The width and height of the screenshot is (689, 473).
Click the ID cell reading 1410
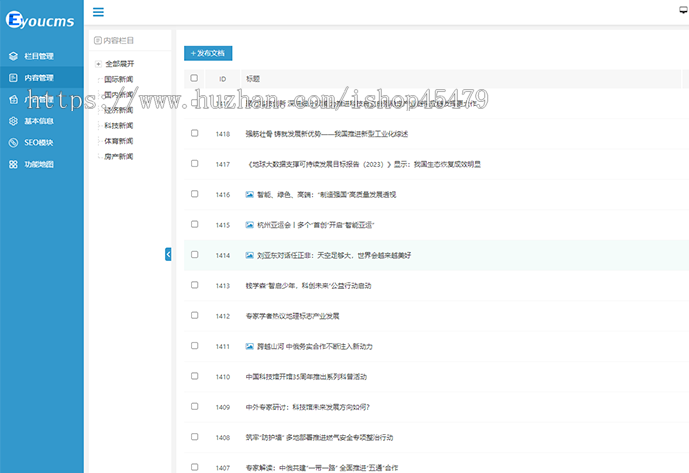[223, 377]
